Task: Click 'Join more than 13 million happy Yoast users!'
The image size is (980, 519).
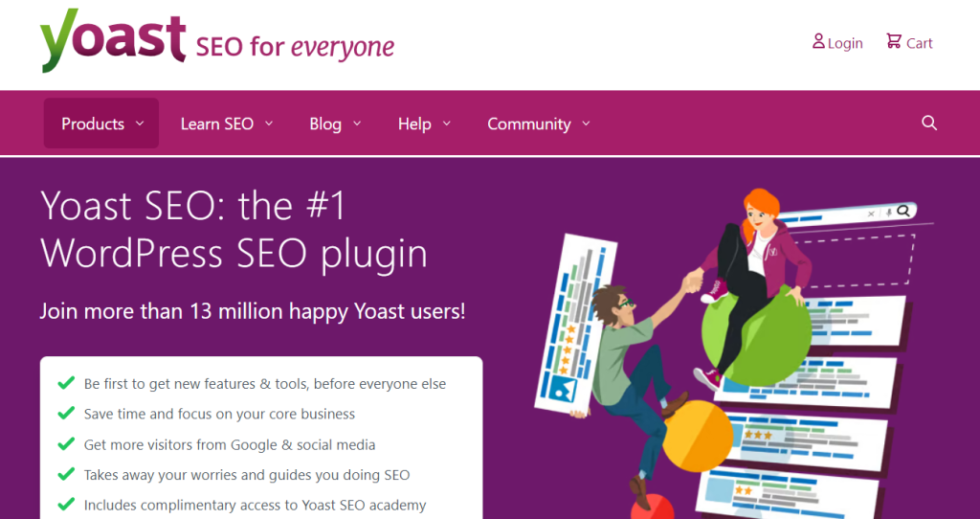Action: [x=253, y=311]
